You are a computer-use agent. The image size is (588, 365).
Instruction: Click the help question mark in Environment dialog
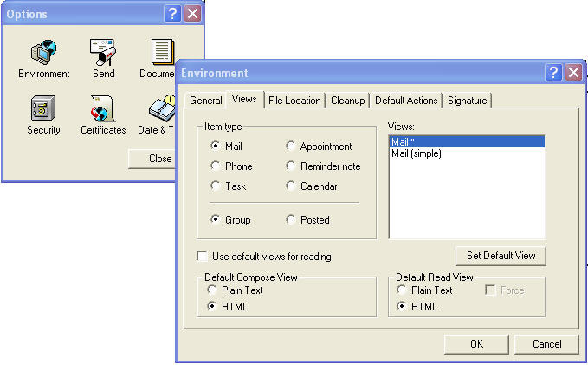click(554, 72)
